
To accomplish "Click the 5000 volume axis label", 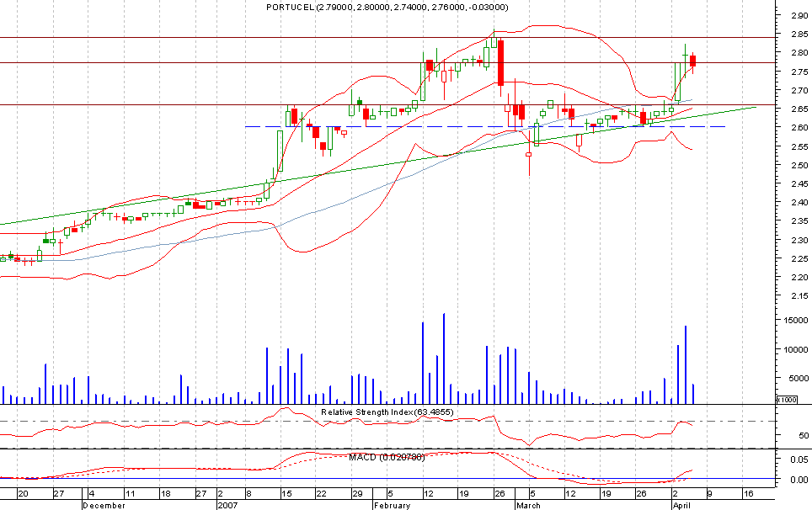I will coord(798,378).
